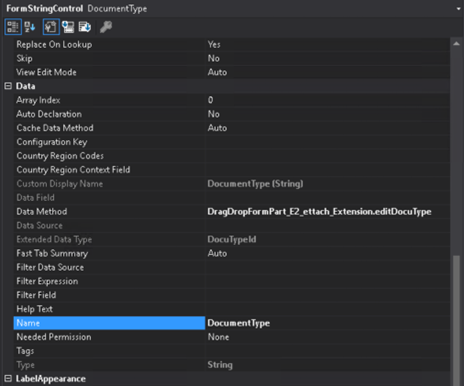
Task: Select the Custom Display Name property
Action: click(x=60, y=184)
